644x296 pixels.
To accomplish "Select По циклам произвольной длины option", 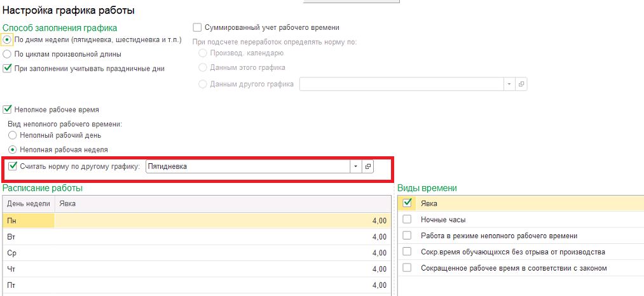I will (6, 54).
